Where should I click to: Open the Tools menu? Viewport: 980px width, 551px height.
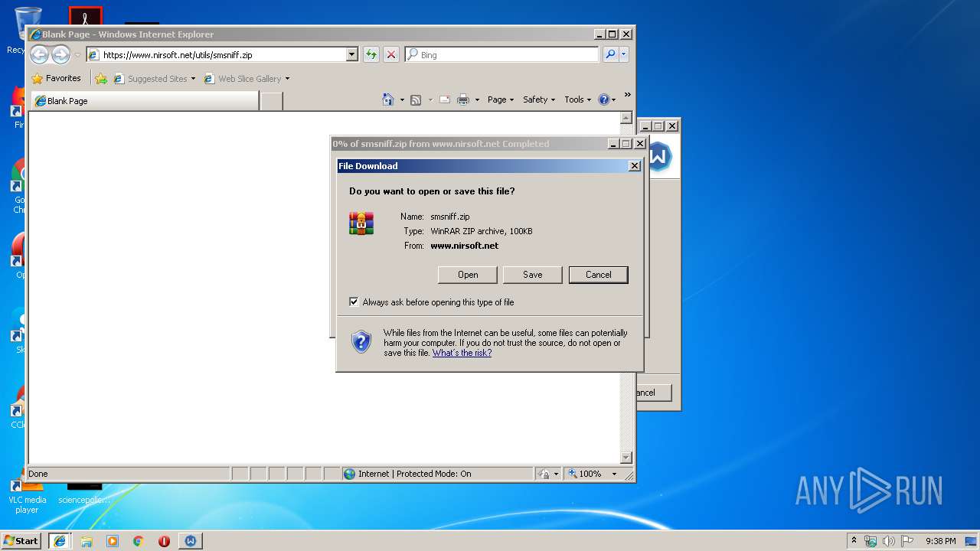578,99
